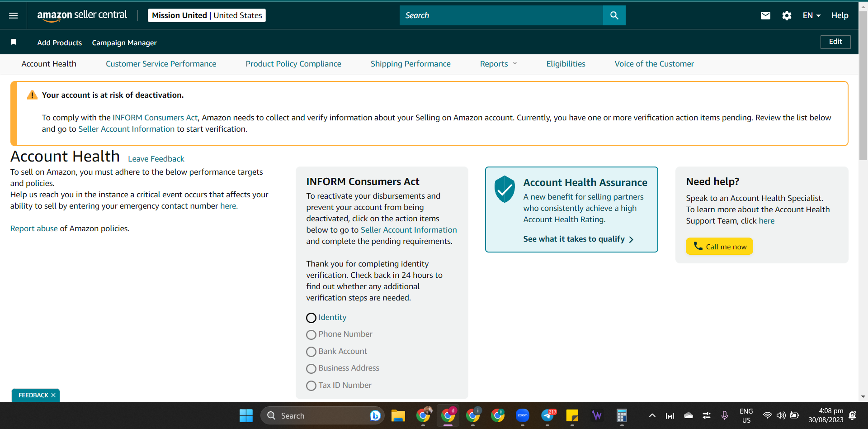Open Zoom from the taskbar
868x429 pixels.
point(523,415)
